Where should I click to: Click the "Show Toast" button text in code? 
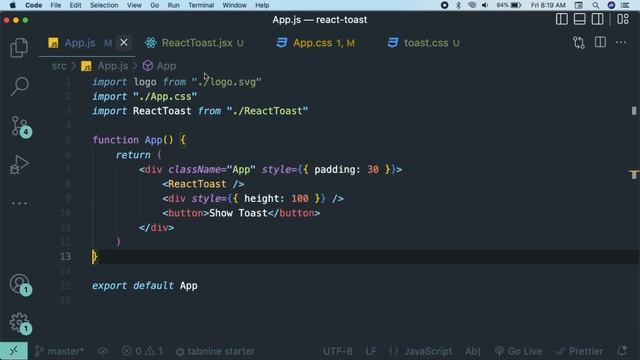point(238,213)
